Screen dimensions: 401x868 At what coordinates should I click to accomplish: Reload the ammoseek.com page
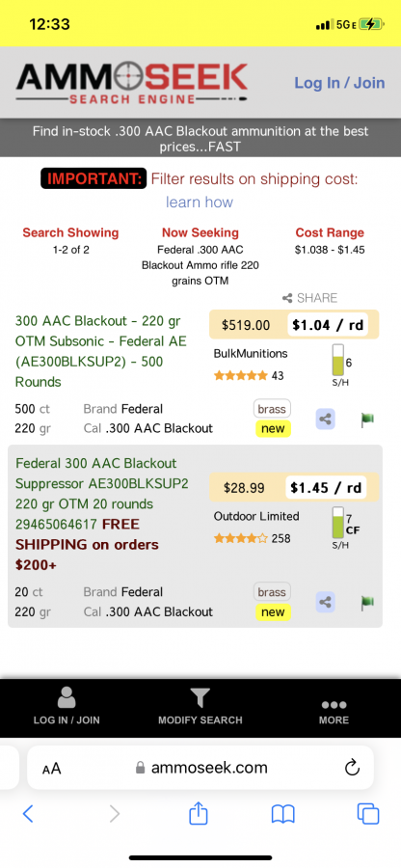352,768
